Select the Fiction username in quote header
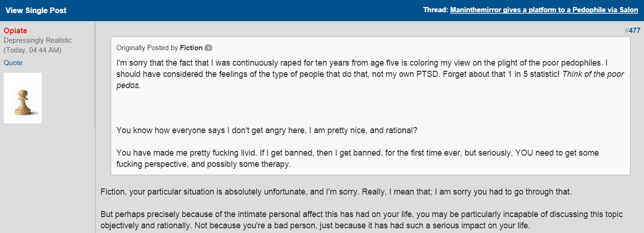644x233 pixels. [x=191, y=48]
